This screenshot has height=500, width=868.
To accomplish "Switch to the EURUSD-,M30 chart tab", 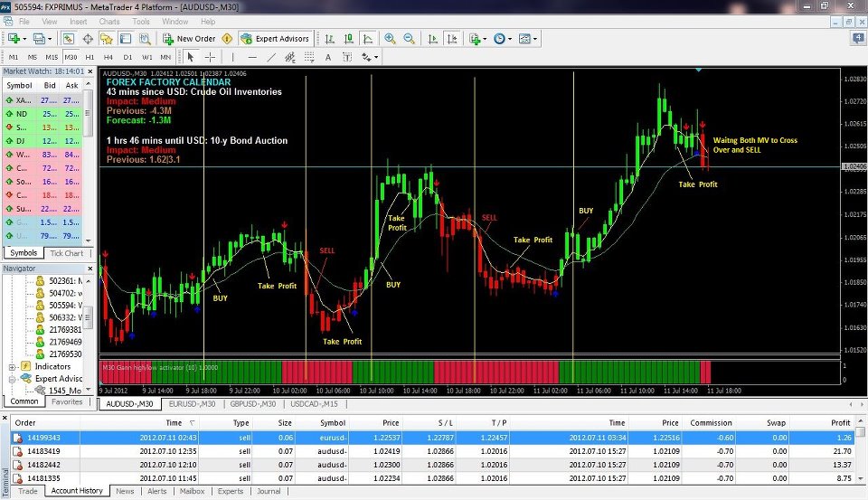I will [x=192, y=404].
